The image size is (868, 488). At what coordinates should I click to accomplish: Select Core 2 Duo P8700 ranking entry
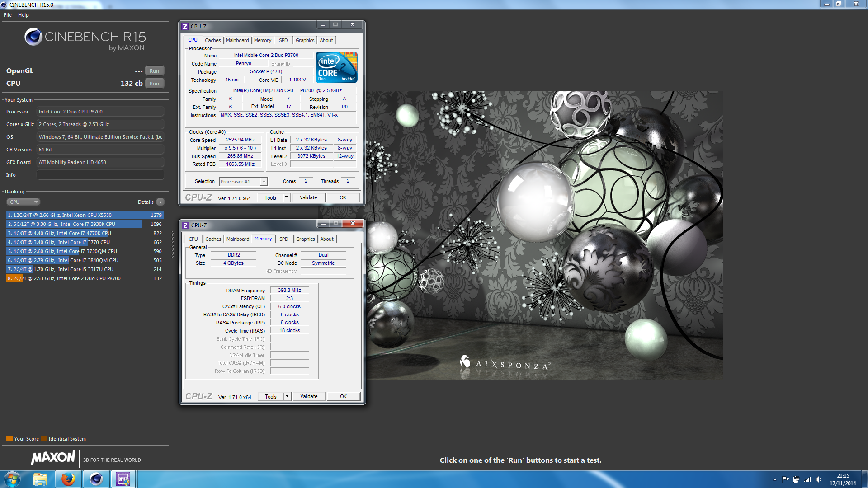(x=85, y=278)
